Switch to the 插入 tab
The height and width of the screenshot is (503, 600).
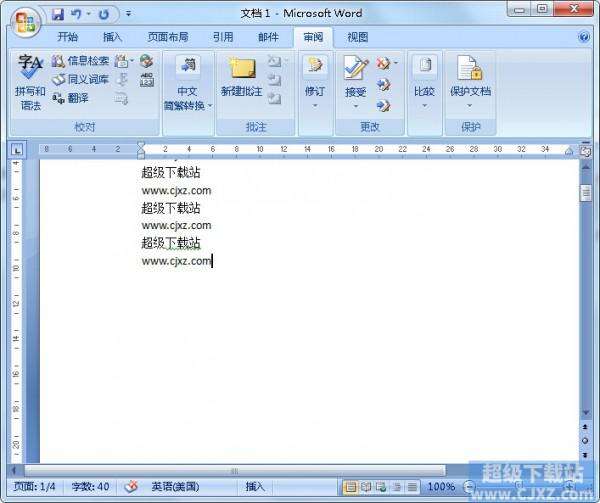[x=112, y=37]
